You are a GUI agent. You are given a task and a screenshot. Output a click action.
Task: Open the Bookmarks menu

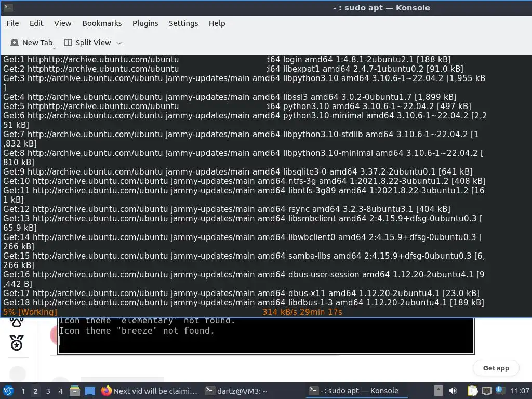point(102,23)
